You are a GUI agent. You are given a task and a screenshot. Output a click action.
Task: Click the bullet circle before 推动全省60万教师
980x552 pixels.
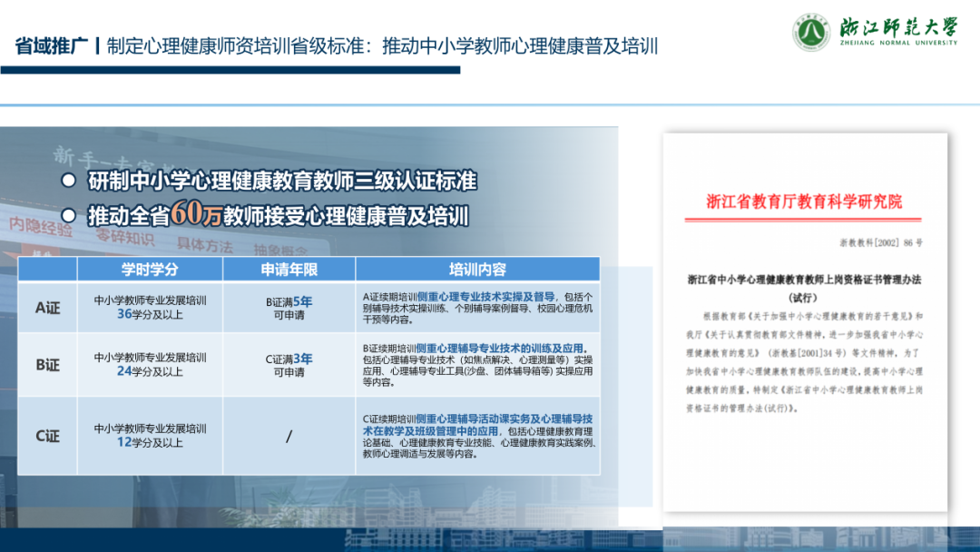coord(68,216)
